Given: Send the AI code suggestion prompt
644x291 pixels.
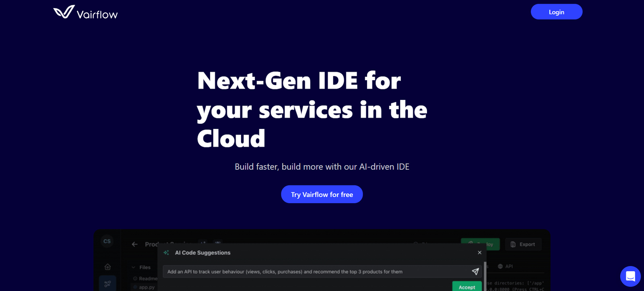Looking at the screenshot, I should (475, 272).
